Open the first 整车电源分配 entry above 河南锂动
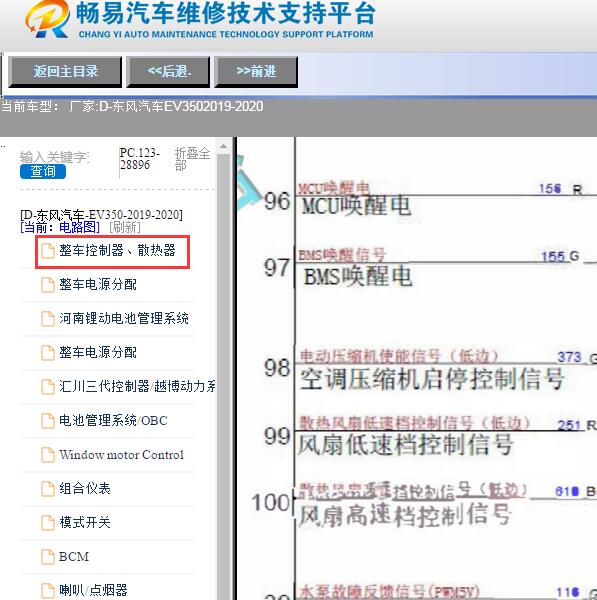Screen dimensions: 597x600 tap(98, 284)
